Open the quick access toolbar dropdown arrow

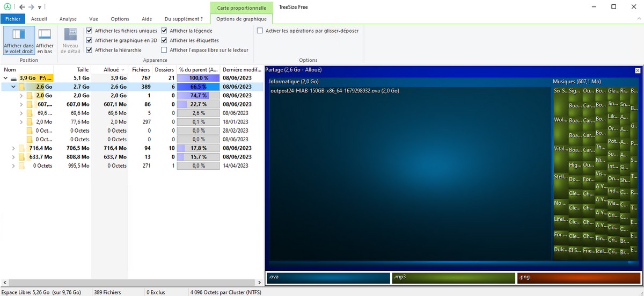[39, 8]
